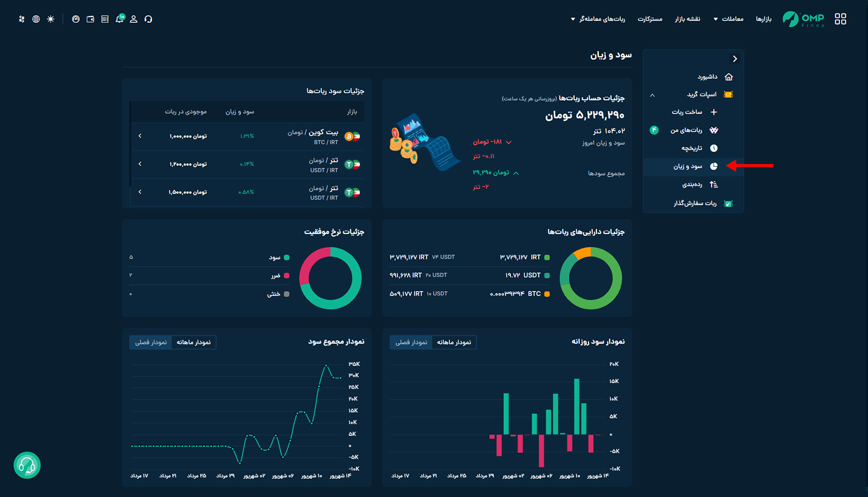The image size is (868, 497).
Task: Click the ۹۹۱,۶۲۸ IRT asset value
Action: (405, 275)
